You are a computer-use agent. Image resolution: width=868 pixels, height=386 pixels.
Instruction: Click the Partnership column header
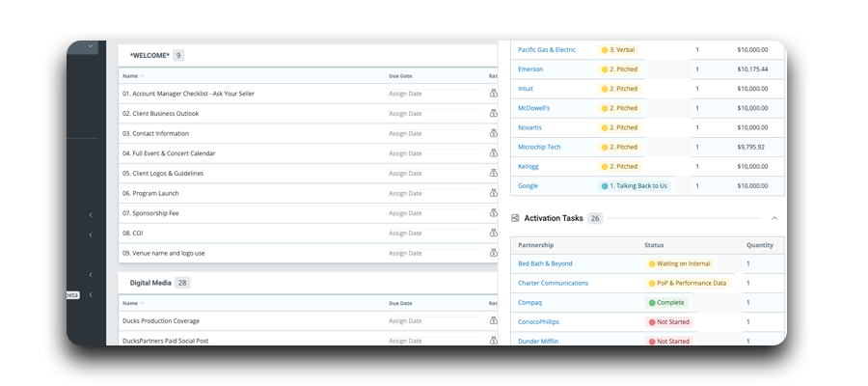point(536,245)
